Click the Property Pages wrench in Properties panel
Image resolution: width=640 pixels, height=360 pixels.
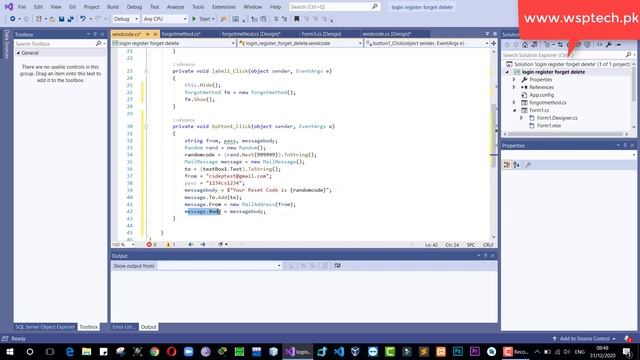pos(528,164)
